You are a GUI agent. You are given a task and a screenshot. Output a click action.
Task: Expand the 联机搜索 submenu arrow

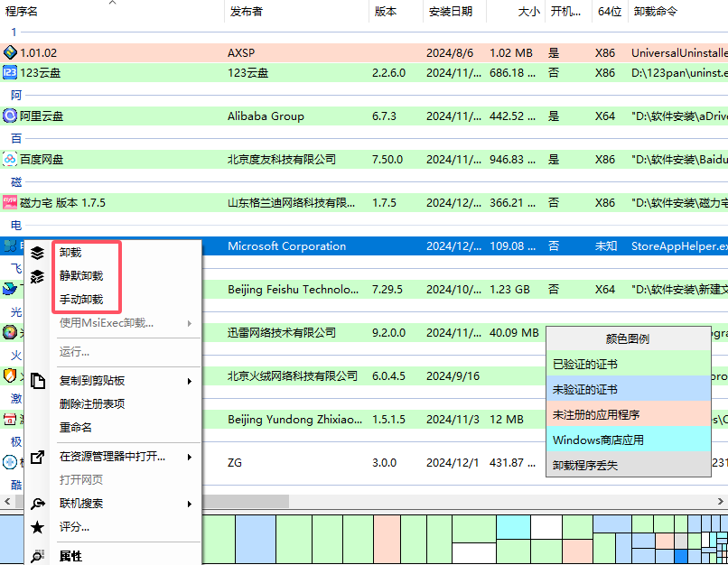[x=190, y=504]
